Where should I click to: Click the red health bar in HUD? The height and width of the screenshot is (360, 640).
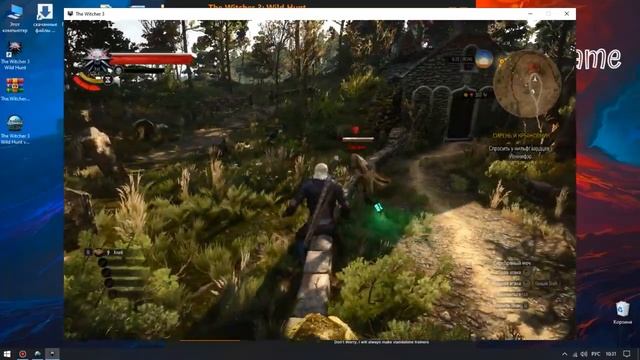tap(152, 59)
